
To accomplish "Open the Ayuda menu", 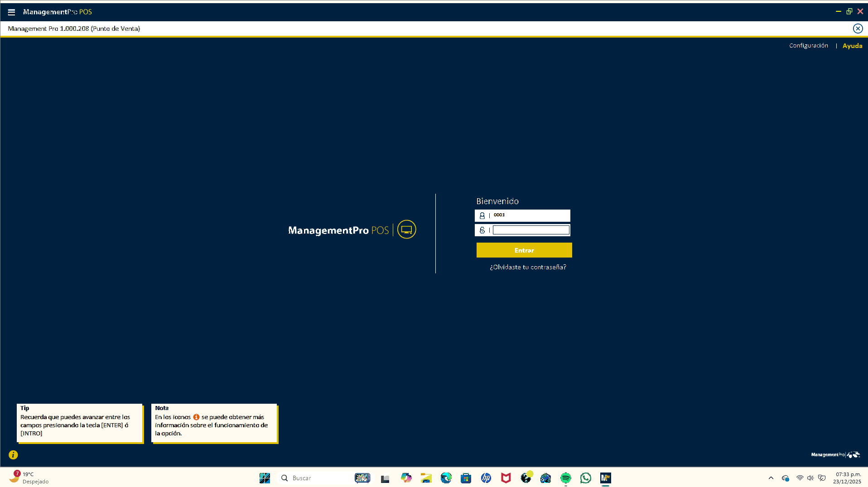I will coord(852,46).
